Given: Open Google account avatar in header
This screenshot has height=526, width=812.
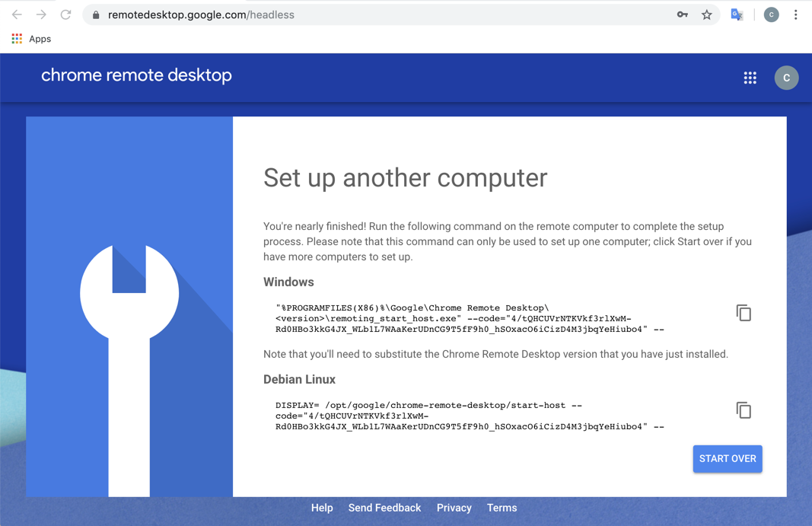Looking at the screenshot, I should [x=786, y=78].
